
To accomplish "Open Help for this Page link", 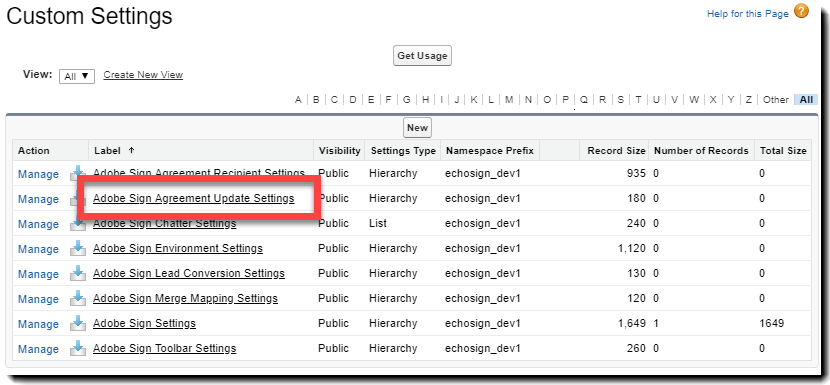I will [747, 14].
